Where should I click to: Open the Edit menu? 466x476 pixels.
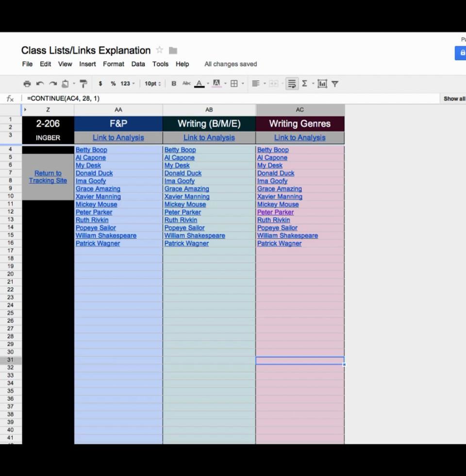tap(45, 64)
